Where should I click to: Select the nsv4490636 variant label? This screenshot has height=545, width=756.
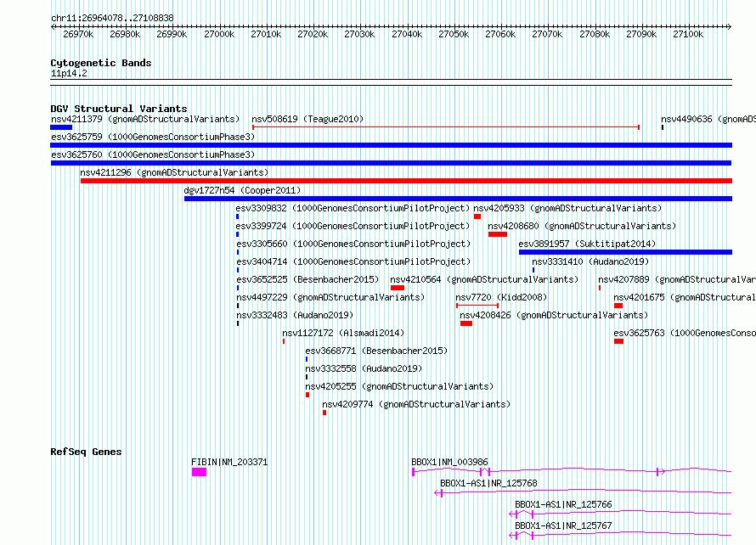(x=708, y=119)
